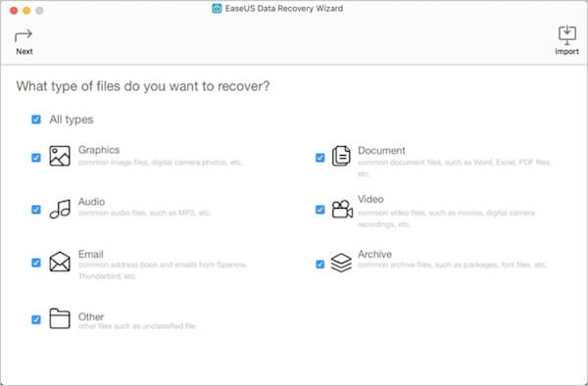Select the Document pages icon
The width and height of the screenshot is (588, 386).
point(341,156)
